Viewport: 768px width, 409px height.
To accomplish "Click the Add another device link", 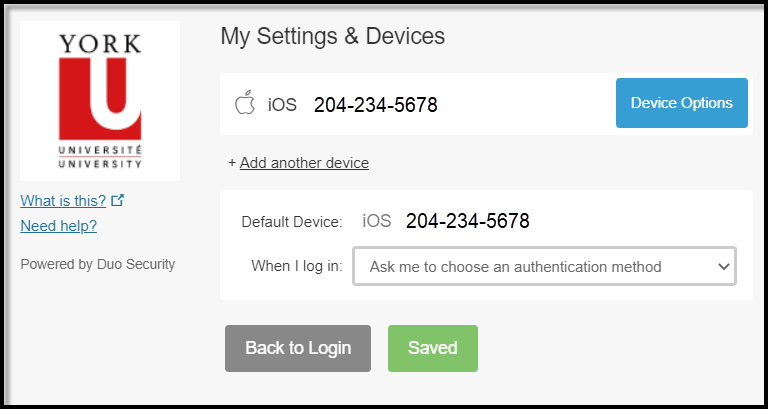I will (x=304, y=163).
